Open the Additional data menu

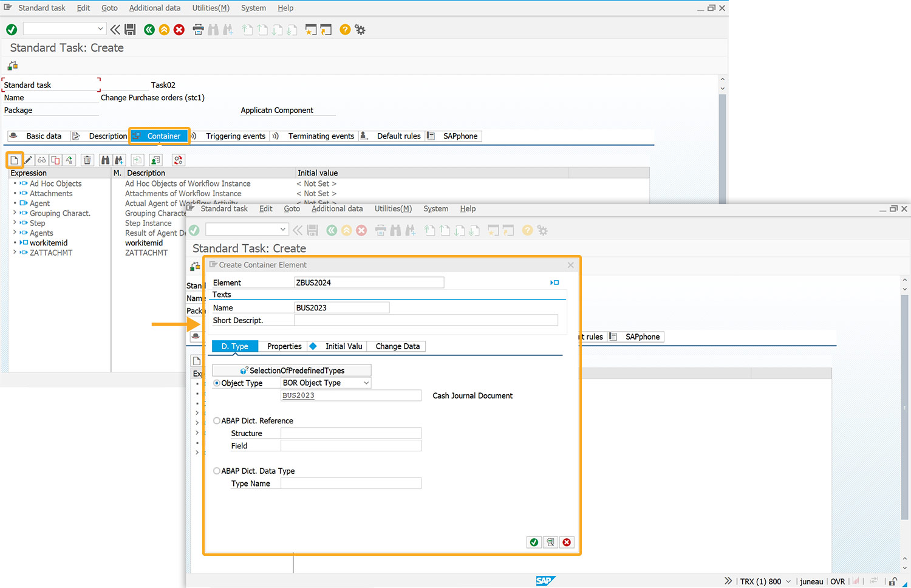(x=154, y=8)
